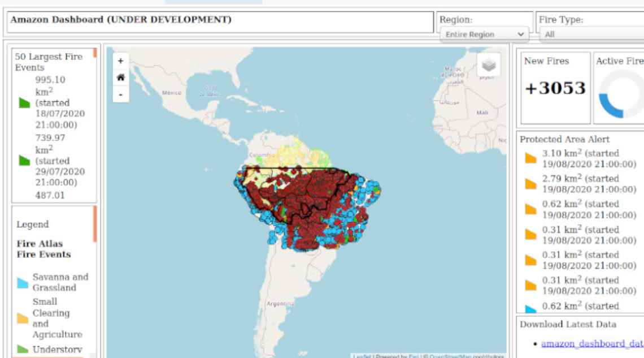Image resolution: width=644 pixels, height=358 pixels.
Task: Click Savanna and Grassland legend swatch
Action: (x=23, y=283)
